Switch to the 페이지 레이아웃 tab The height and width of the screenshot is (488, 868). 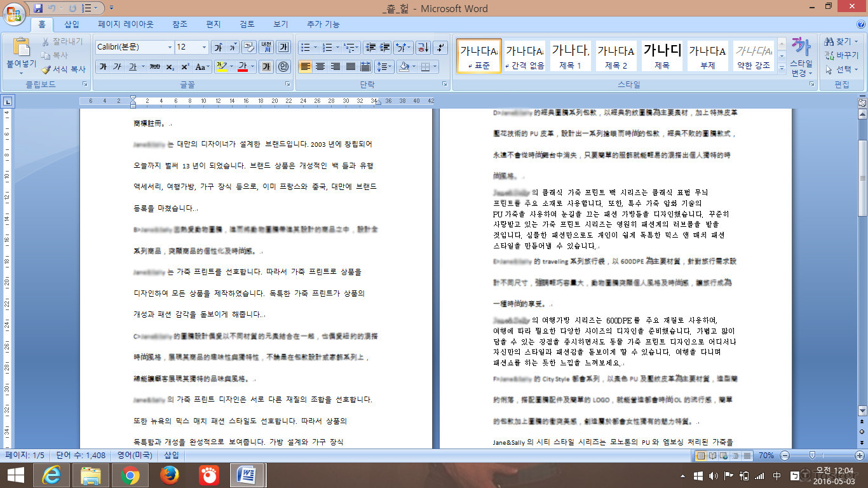[125, 24]
